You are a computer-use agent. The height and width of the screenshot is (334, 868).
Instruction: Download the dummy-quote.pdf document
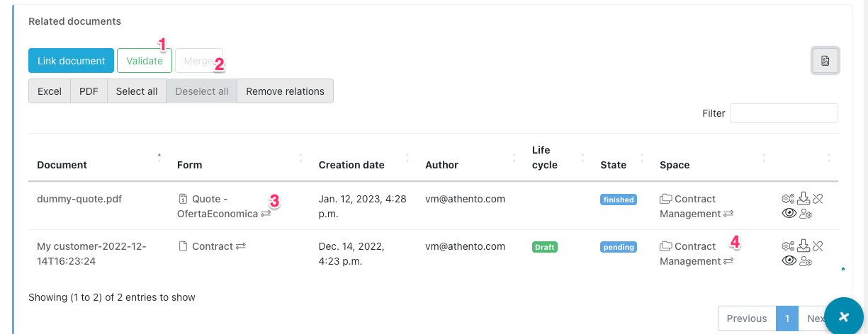803,199
